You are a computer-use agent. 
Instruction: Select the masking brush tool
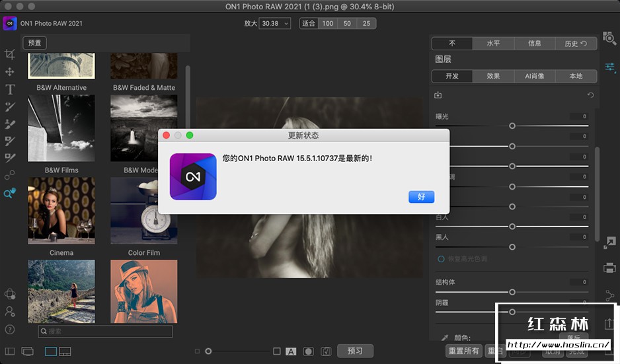coord(10,141)
